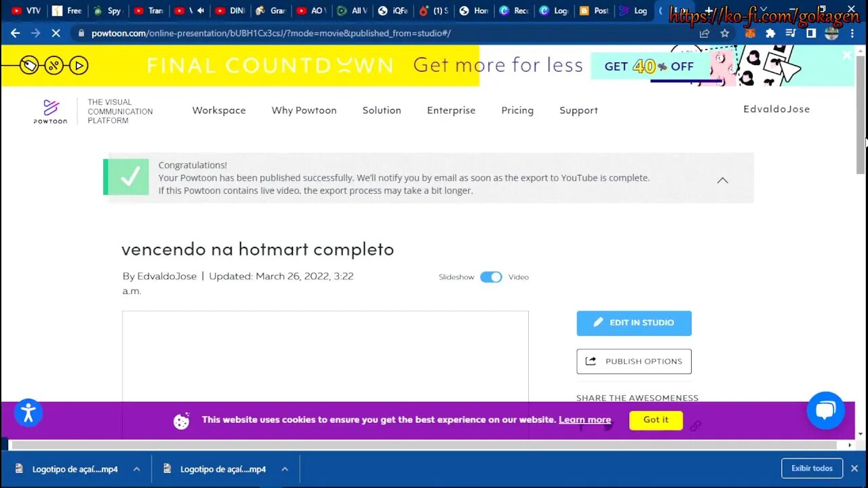Follow the Learn more cookie link
The height and width of the screenshot is (488, 868).
tap(585, 420)
